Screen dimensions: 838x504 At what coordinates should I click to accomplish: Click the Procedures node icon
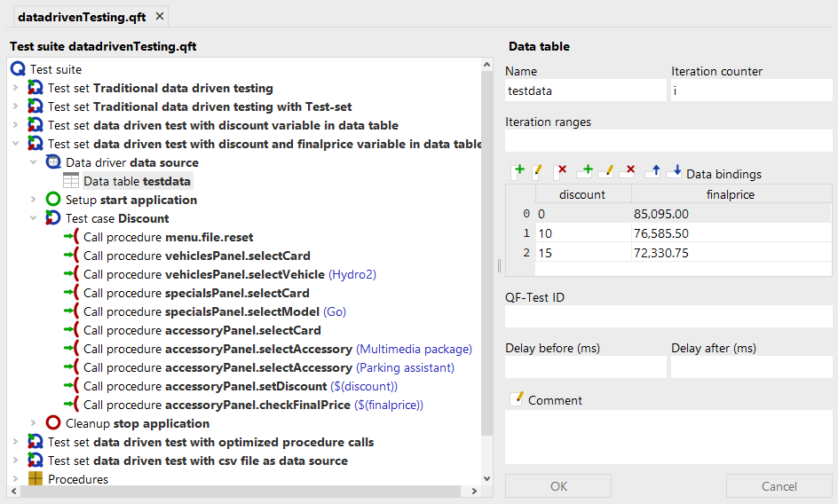(x=36, y=479)
